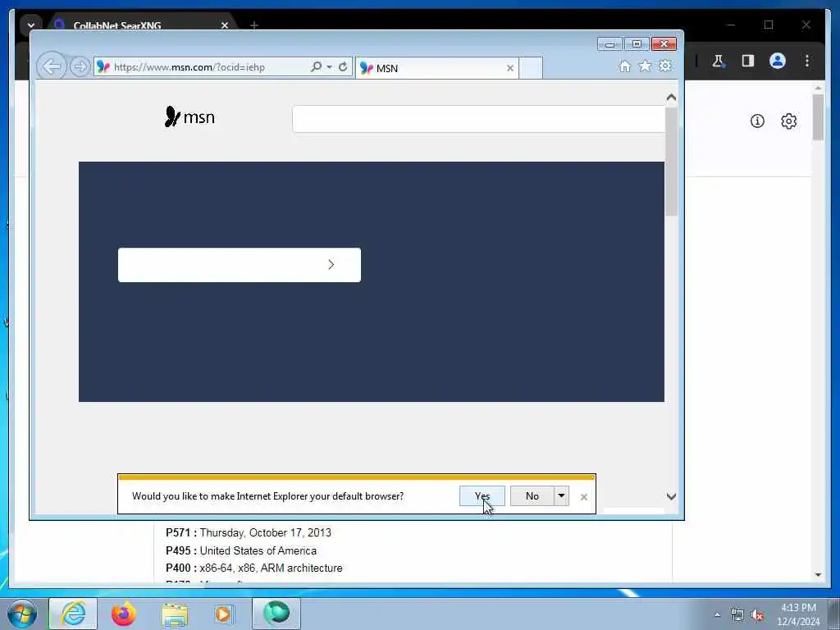Open a new tab in Internet Explorer
The width and height of the screenshot is (840, 630).
click(531, 68)
